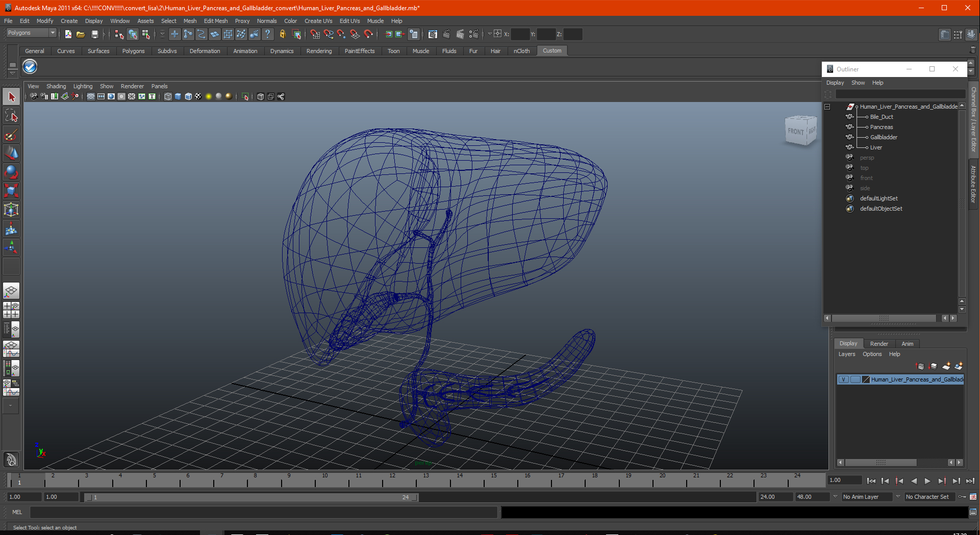980x535 pixels.
Task: Toggle use all lights yellow sphere icon
Action: (x=209, y=96)
